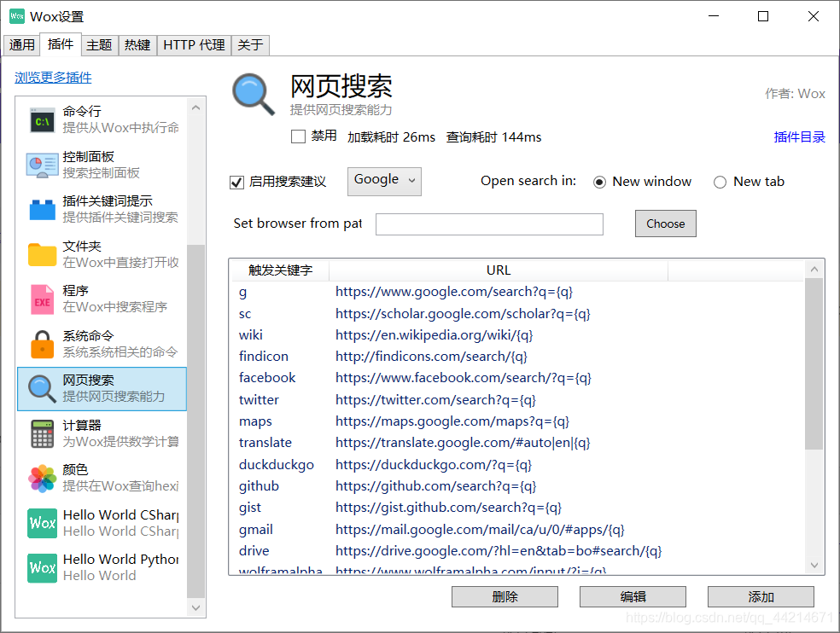Click the 命令行 plugin title text
The height and width of the screenshot is (633, 840).
click(82, 112)
